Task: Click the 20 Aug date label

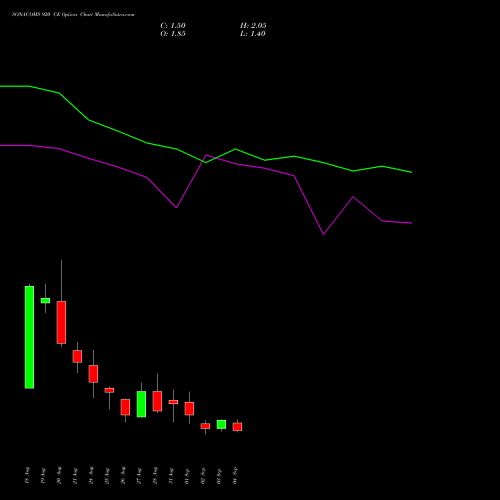Action: (x=59, y=475)
